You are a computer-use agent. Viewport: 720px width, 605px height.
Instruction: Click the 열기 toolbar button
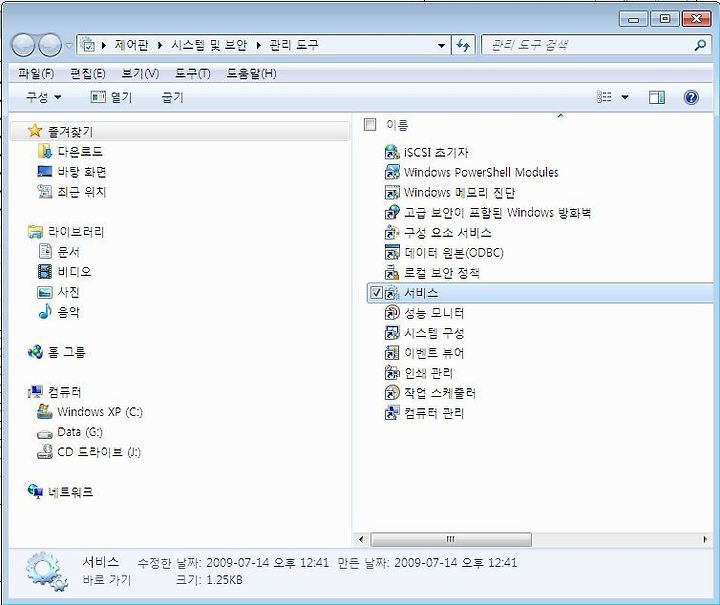click(111, 97)
